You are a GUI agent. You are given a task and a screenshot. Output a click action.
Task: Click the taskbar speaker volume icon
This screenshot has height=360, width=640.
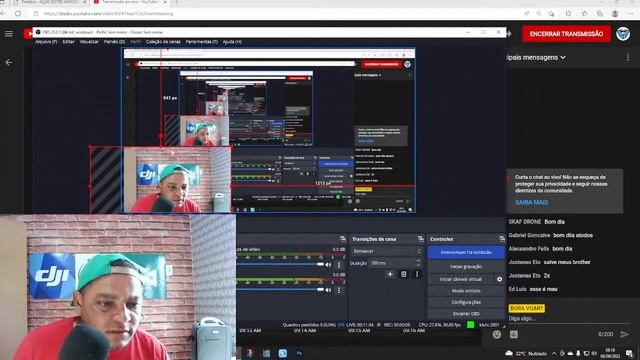click(594, 353)
